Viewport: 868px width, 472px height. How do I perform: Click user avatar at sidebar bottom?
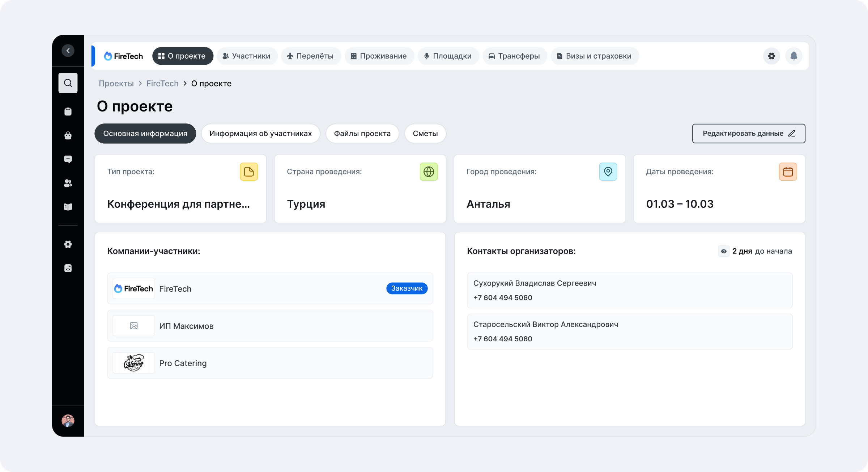68,421
